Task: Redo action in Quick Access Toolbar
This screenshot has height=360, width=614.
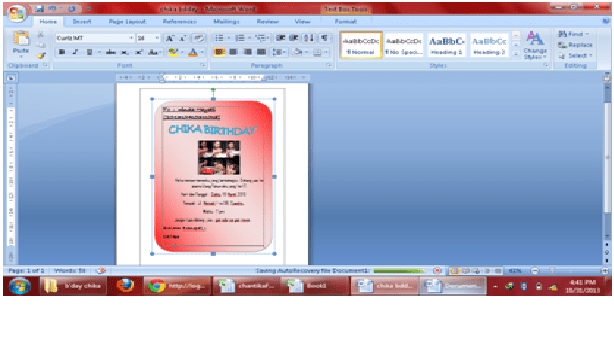Action: click(71, 9)
